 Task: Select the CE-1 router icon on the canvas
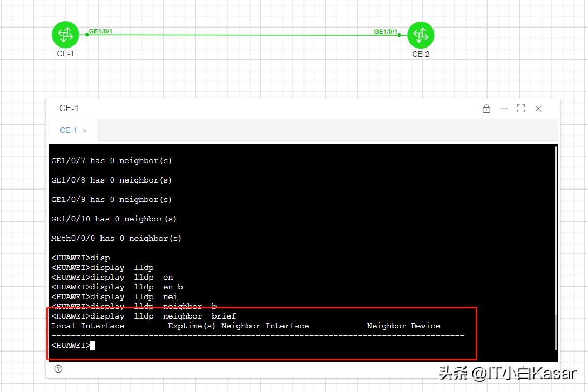[65, 35]
